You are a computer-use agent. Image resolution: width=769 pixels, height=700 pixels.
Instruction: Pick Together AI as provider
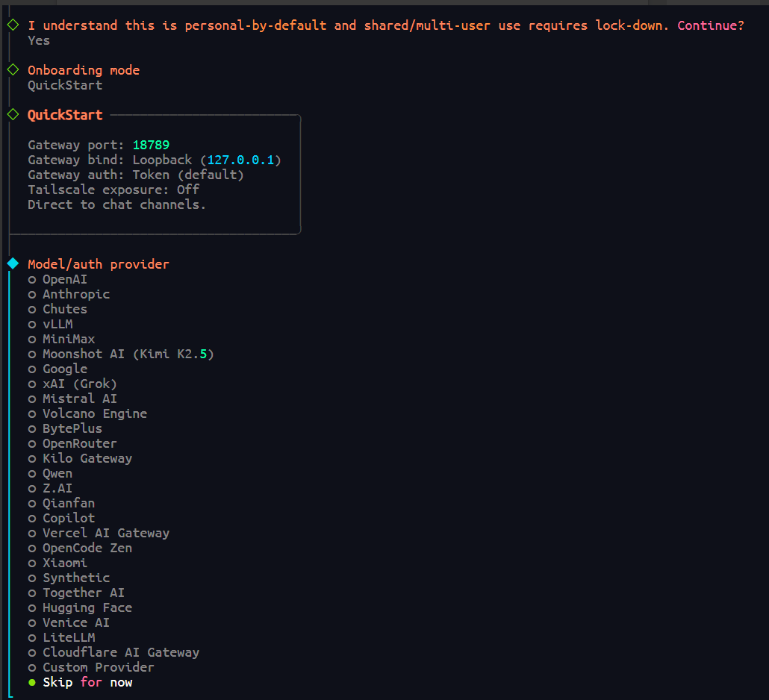click(x=76, y=593)
